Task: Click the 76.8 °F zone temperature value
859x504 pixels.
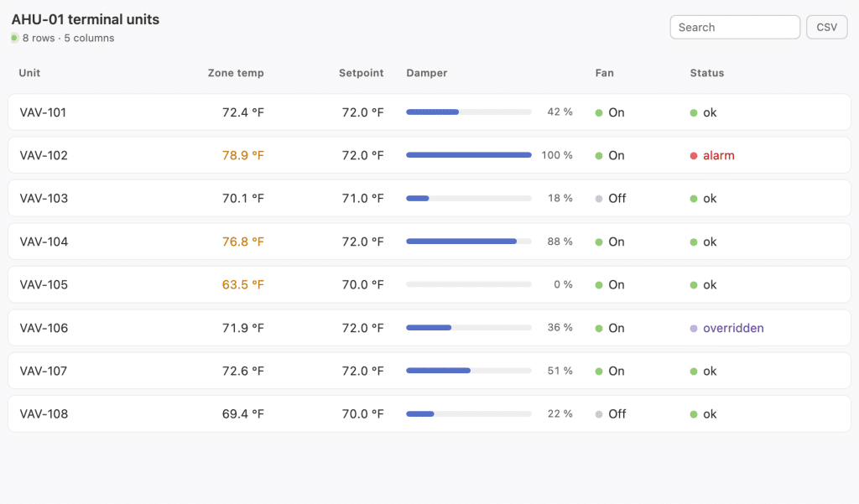Action: tap(242, 242)
